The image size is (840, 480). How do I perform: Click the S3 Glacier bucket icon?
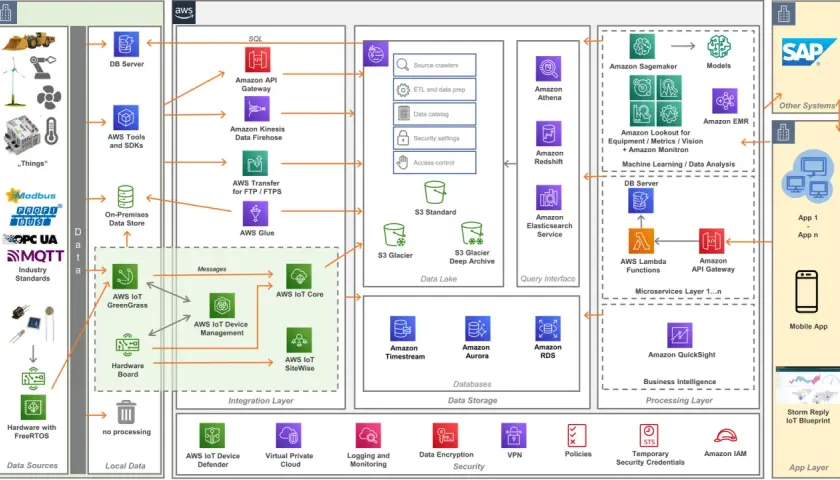point(395,236)
